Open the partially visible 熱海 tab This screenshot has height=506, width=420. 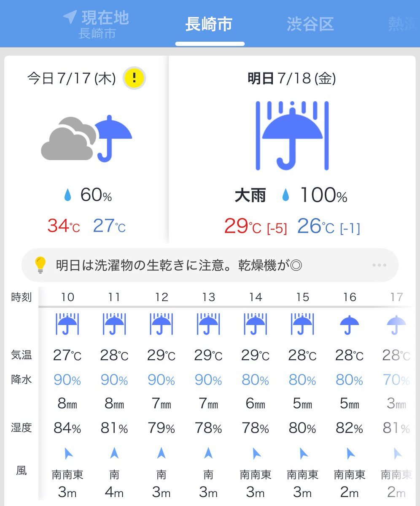(x=404, y=24)
